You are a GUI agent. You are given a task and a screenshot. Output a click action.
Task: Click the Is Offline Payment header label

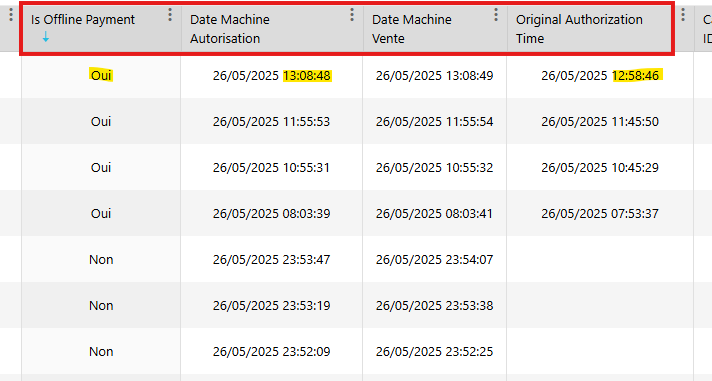[x=83, y=20]
